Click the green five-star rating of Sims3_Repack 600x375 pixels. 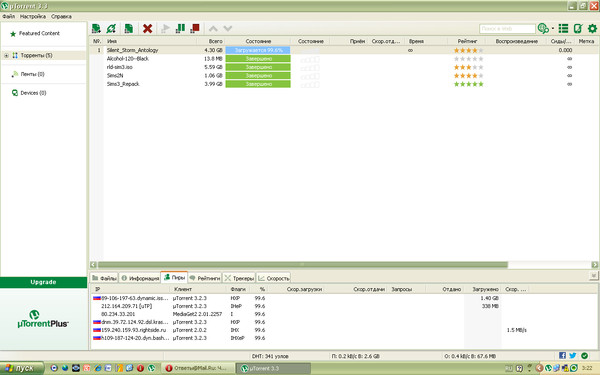[468, 84]
